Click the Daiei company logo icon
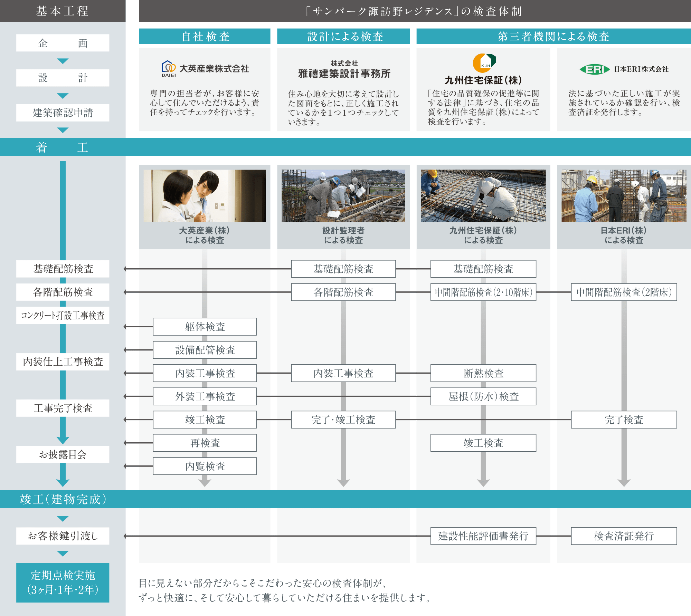Viewport: 691px width, 616px height. click(x=169, y=68)
